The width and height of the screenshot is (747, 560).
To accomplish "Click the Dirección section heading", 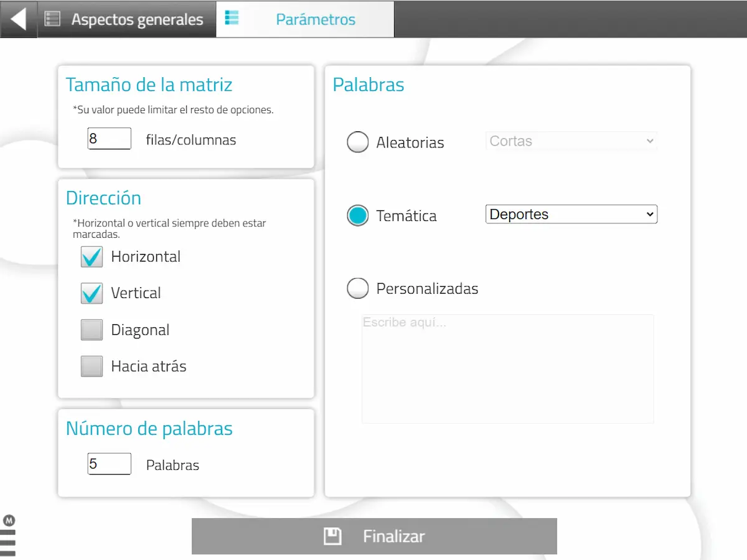I will point(104,198).
